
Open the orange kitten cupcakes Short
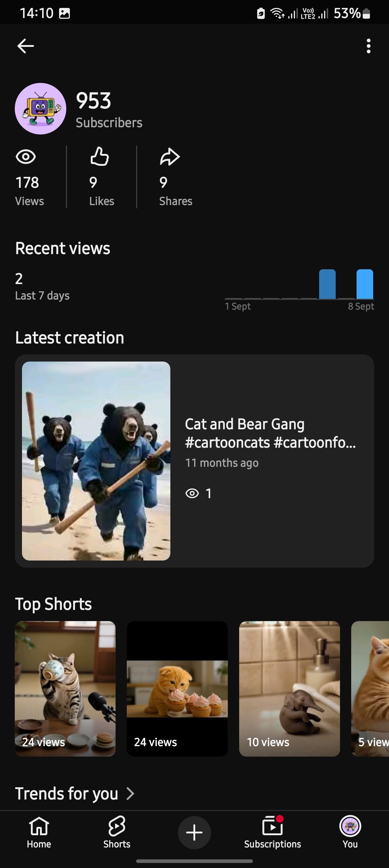click(177, 688)
